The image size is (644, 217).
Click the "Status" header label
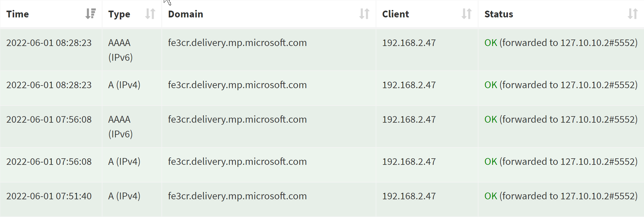(499, 14)
